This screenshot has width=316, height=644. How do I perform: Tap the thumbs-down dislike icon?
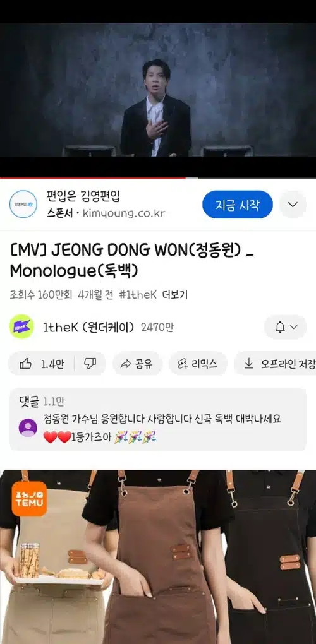90,364
